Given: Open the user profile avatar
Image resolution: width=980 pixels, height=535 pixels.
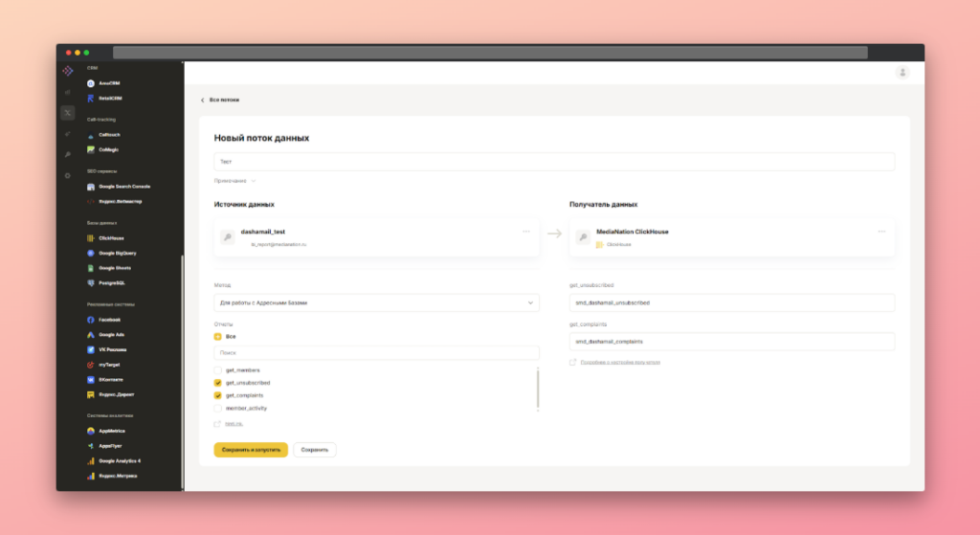Looking at the screenshot, I should click(x=902, y=73).
